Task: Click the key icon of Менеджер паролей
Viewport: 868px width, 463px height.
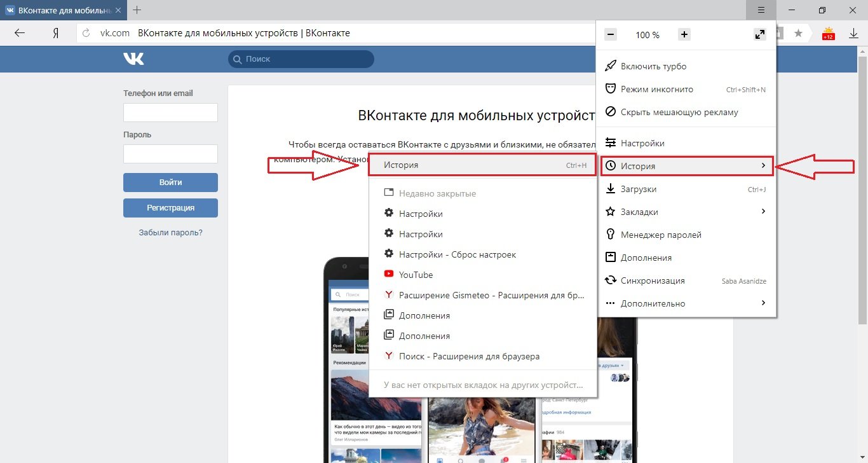Action: pyautogui.click(x=611, y=234)
